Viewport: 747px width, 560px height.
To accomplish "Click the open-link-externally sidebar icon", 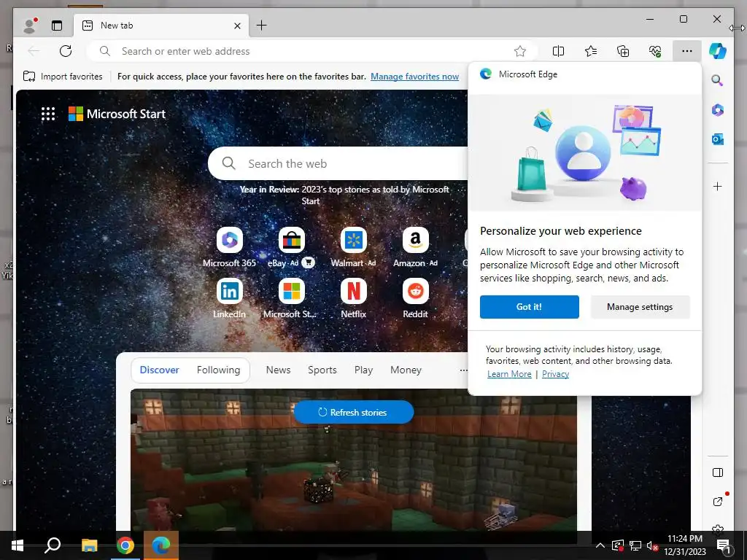I will 718,501.
